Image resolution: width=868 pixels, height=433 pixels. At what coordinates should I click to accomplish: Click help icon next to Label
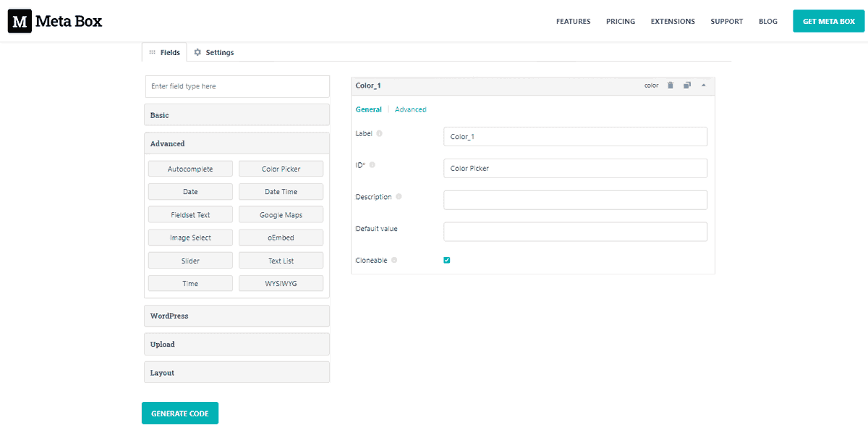tap(380, 133)
